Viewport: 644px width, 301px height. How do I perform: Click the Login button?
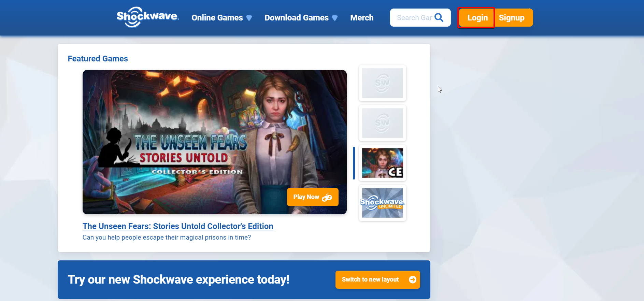click(476, 18)
